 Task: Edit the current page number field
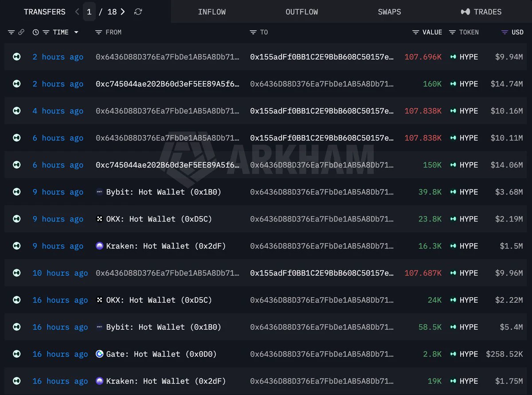click(x=89, y=12)
